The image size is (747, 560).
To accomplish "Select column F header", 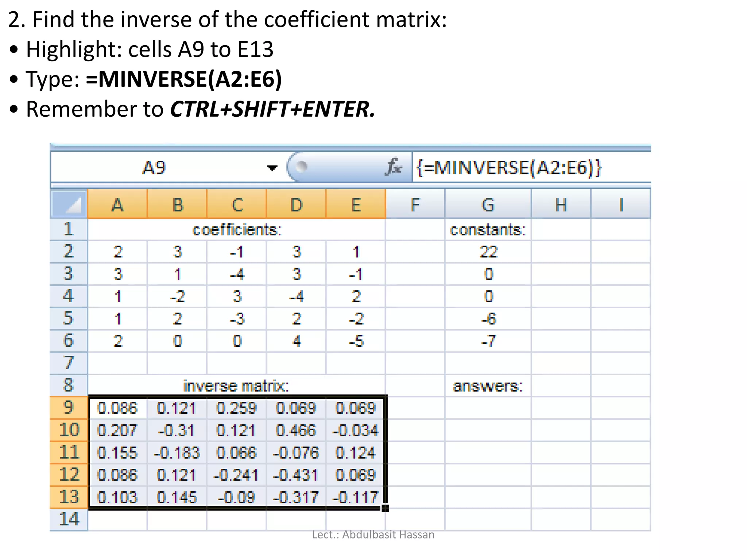I will (415, 204).
